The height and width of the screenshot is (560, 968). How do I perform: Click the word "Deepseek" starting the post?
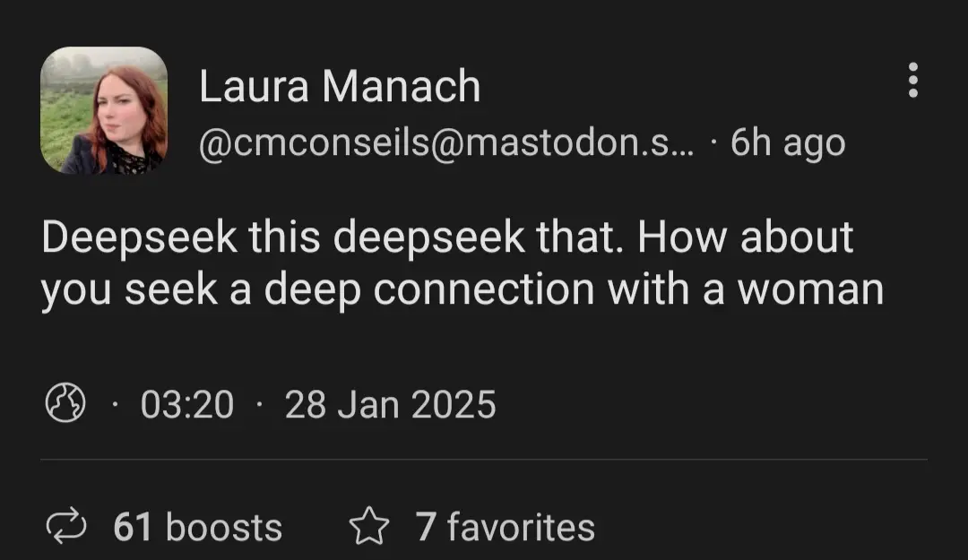coord(139,237)
